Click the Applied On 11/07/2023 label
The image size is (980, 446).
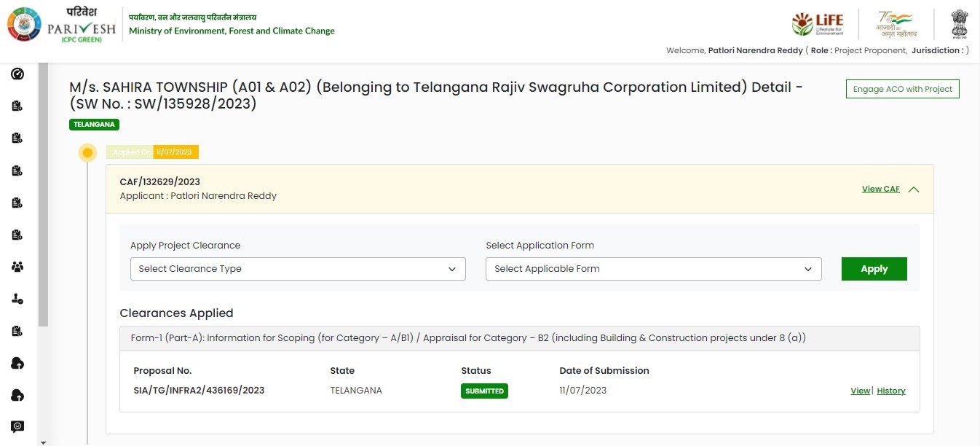[153, 152]
